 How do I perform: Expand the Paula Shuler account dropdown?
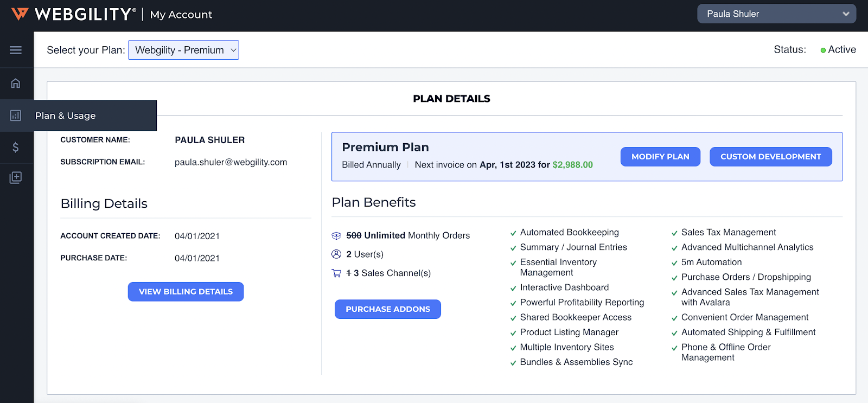coord(776,14)
